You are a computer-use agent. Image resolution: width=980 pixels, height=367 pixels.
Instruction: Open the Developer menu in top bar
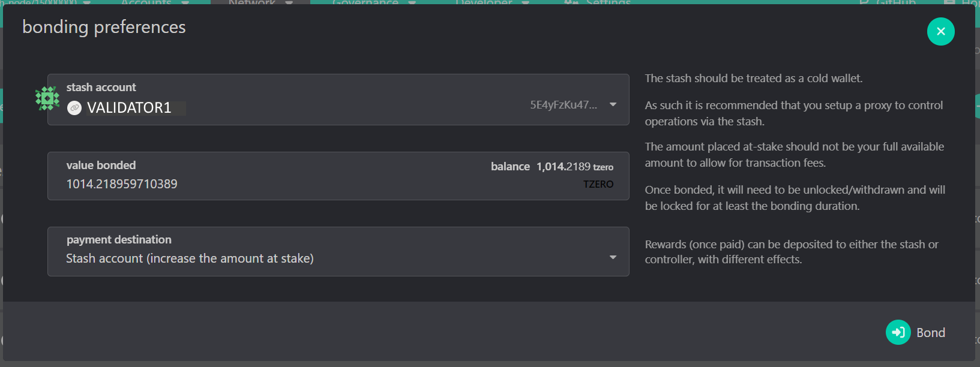click(x=484, y=2)
